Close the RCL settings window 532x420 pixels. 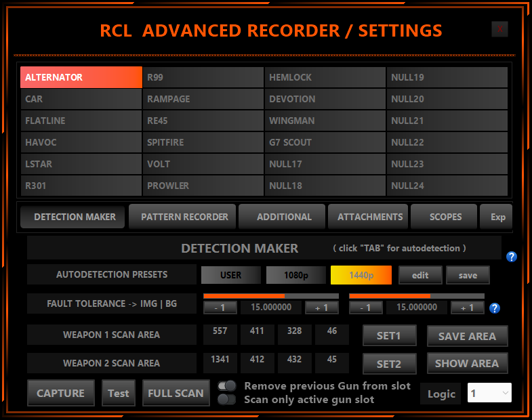[500, 29]
